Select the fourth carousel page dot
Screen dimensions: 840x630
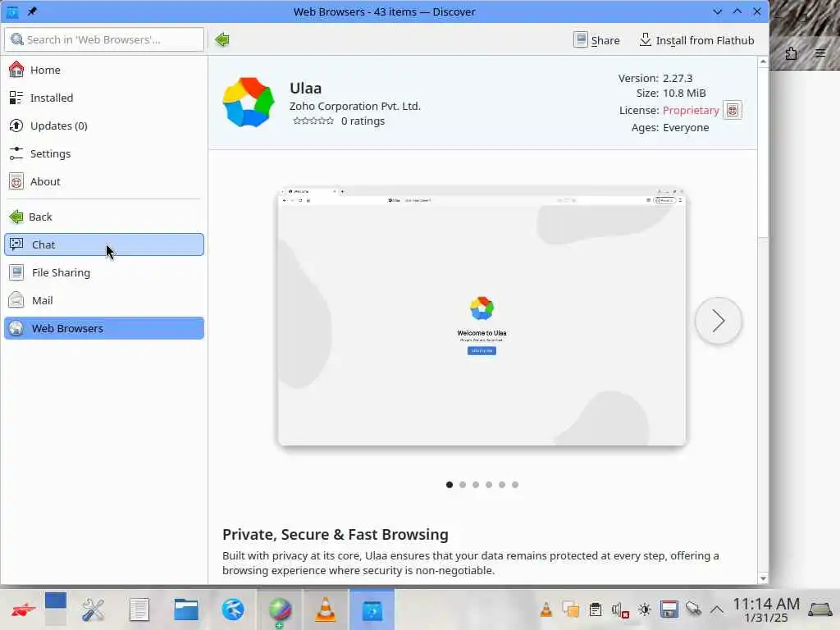(489, 484)
